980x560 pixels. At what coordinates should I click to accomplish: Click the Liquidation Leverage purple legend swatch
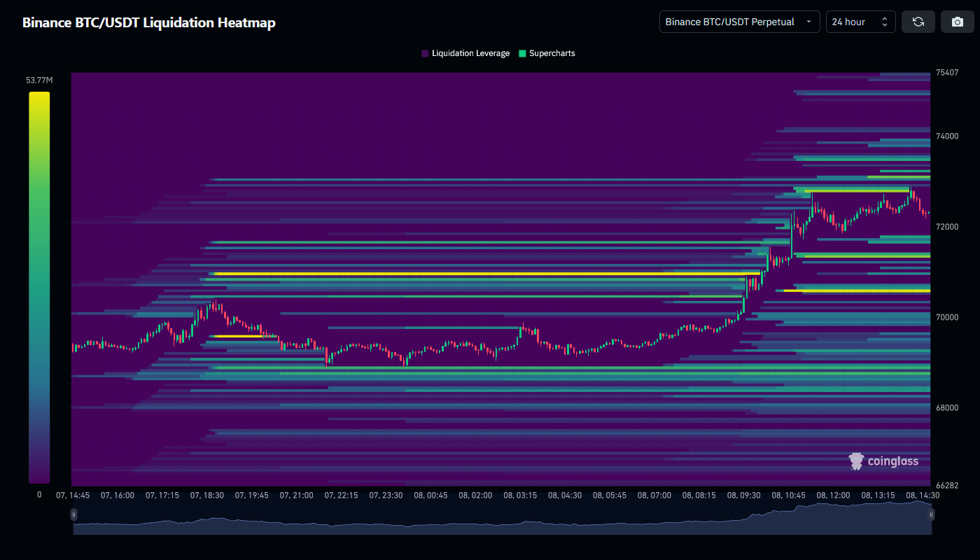click(425, 53)
